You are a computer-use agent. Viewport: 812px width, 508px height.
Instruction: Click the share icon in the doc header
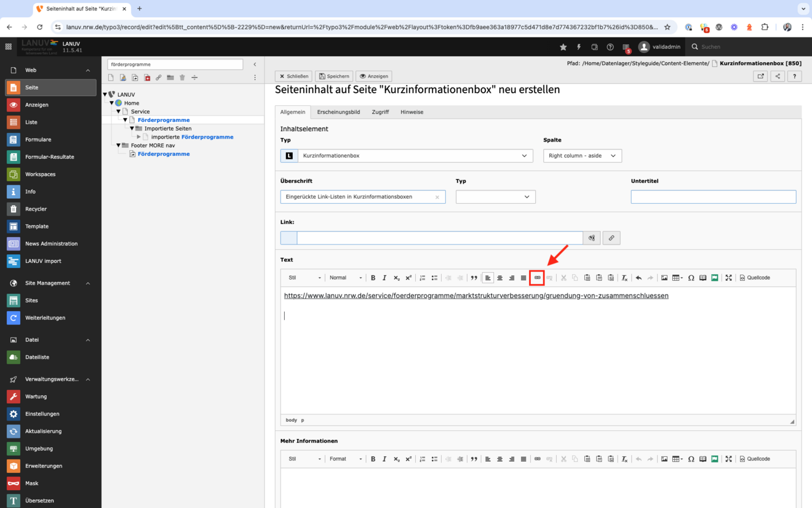[778, 76]
